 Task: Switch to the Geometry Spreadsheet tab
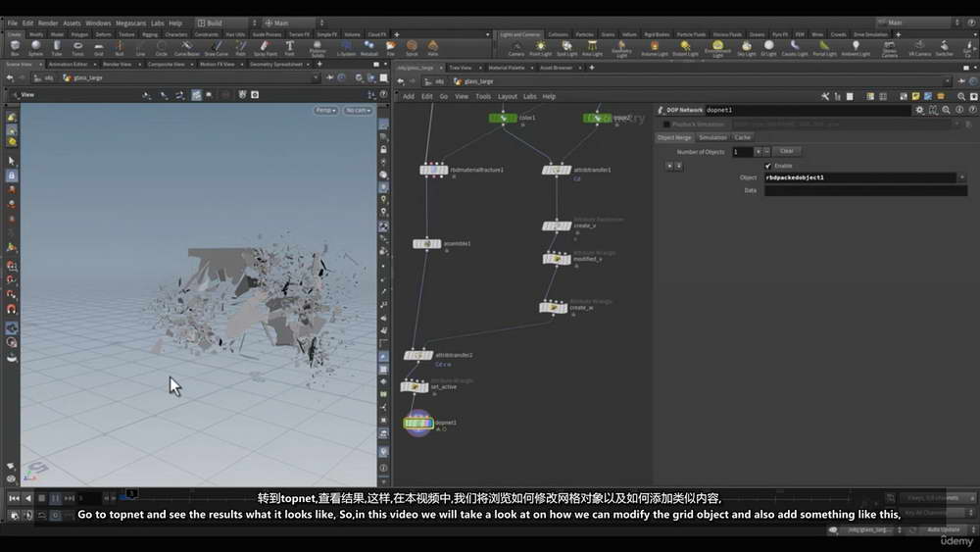pyautogui.click(x=276, y=64)
